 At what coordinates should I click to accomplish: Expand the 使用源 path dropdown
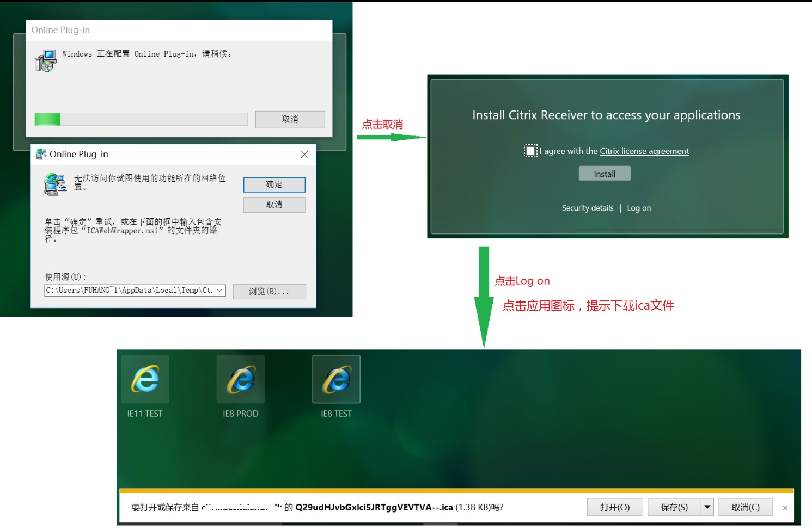click(x=220, y=291)
